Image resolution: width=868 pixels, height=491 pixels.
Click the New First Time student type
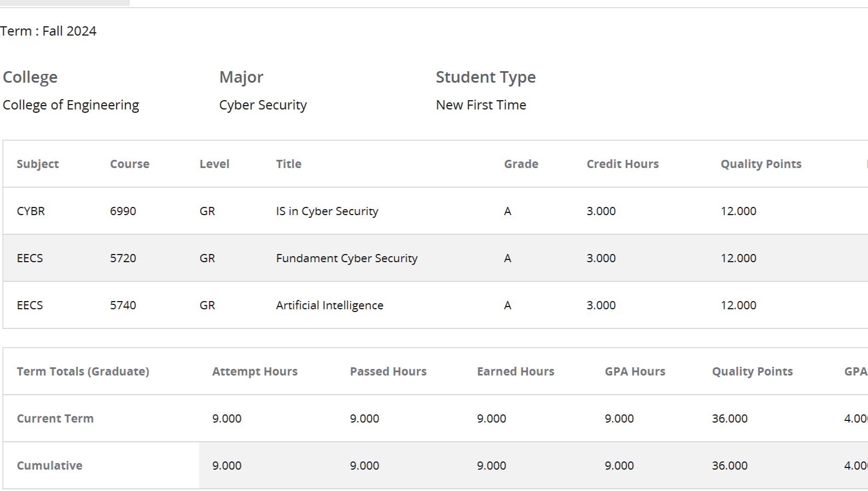[x=481, y=105]
